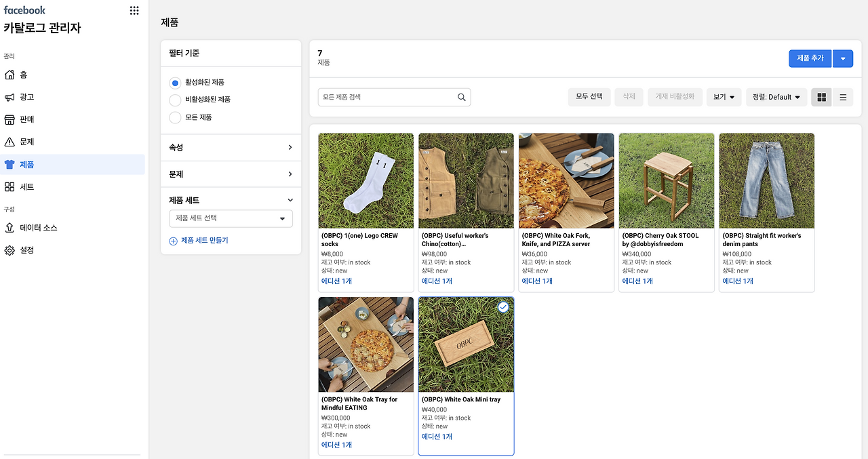Screen dimensions: 868x459
Task: Open 에디션 1개 link under White Oak Mini tray
Action: tap(437, 437)
